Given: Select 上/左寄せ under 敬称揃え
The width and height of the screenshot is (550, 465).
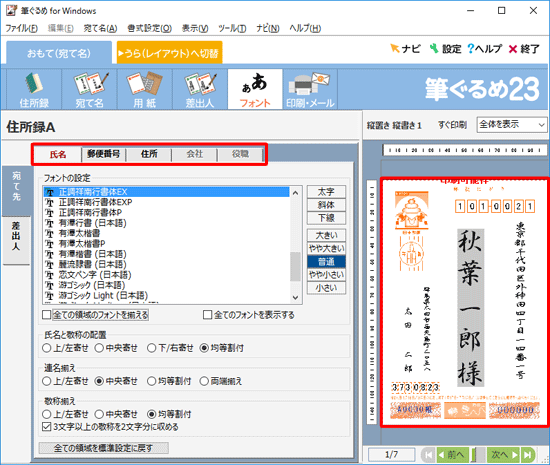Looking at the screenshot, I should click(65, 414).
